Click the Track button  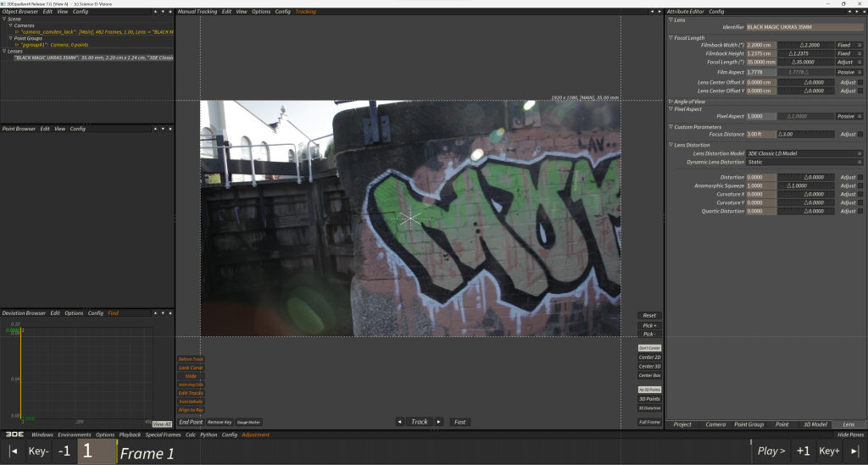point(419,422)
